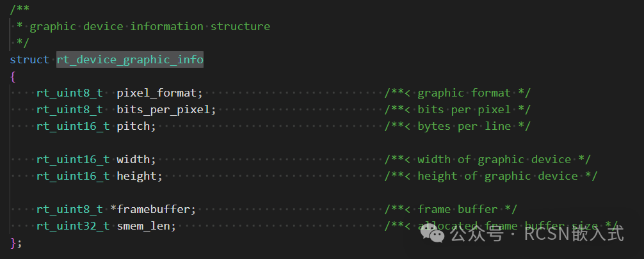
Task: Click the height member name
Action: point(138,176)
